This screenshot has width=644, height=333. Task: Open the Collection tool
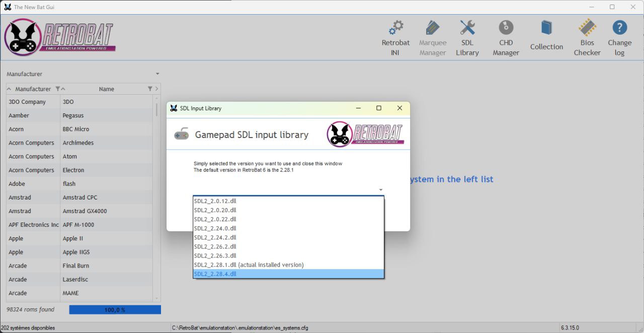(546, 35)
